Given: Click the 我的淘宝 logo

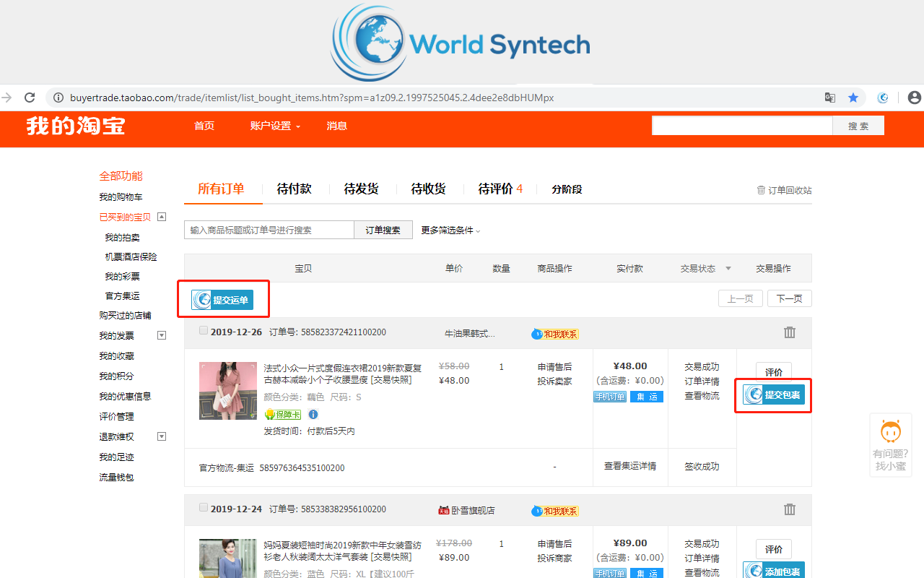Looking at the screenshot, I should (x=76, y=126).
